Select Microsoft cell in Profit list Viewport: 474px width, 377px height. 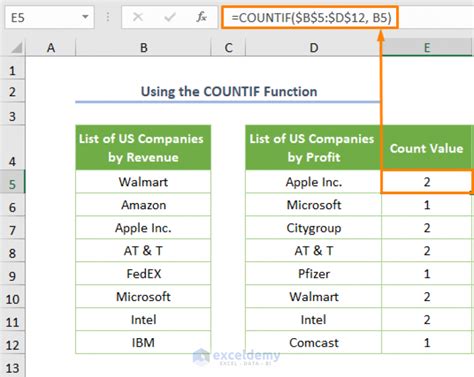coord(313,205)
